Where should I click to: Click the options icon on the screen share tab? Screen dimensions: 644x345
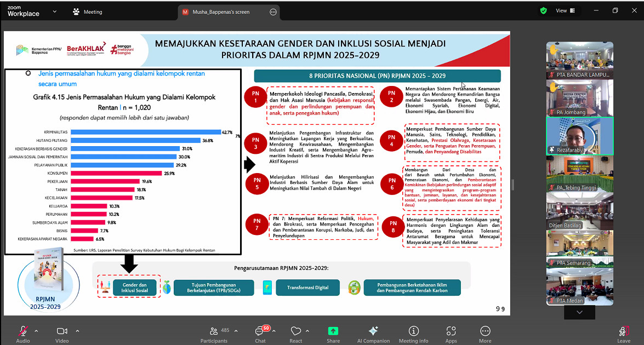coord(273,11)
